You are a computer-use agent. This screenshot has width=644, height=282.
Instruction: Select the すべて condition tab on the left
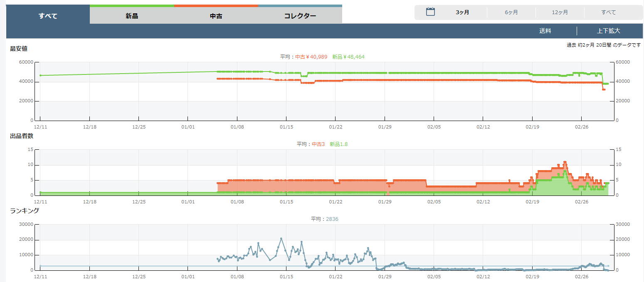click(x=48, y=16)
